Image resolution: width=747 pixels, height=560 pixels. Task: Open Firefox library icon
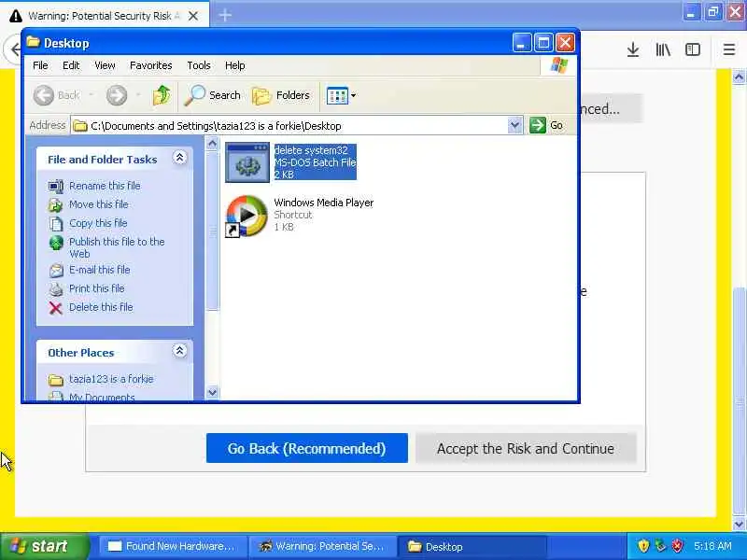coord(663,49)
